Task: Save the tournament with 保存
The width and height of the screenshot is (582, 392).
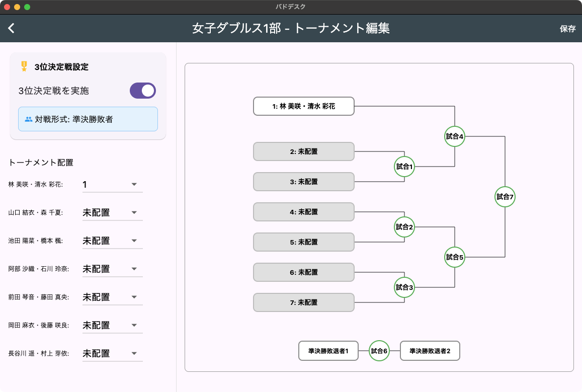Action: pos(567,29)
